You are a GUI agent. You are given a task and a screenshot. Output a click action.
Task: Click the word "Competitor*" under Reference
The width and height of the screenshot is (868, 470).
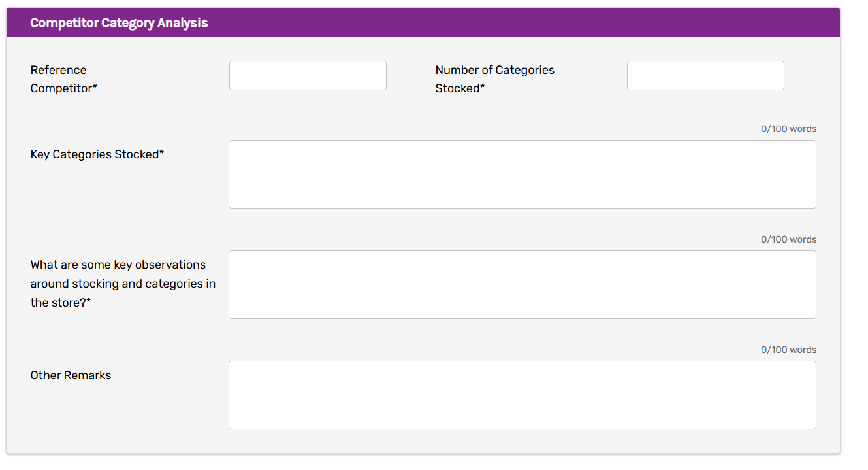[63, 88]
